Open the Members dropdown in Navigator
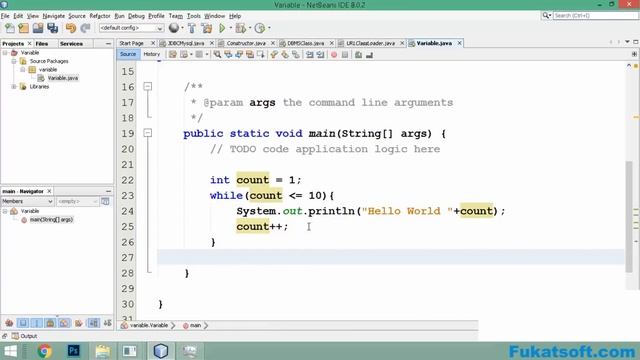The width and height of the screenshot is (640, 360). [27, 201]
